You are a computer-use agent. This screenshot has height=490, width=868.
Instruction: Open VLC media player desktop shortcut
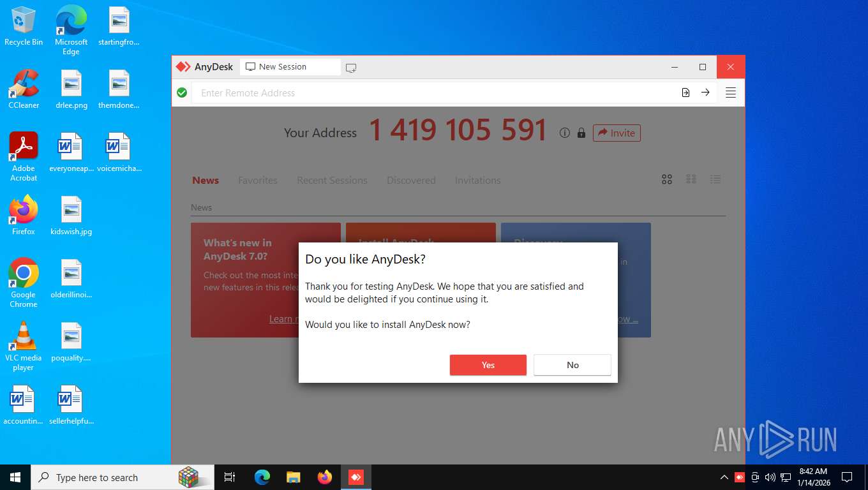click(x=24, y=346)
